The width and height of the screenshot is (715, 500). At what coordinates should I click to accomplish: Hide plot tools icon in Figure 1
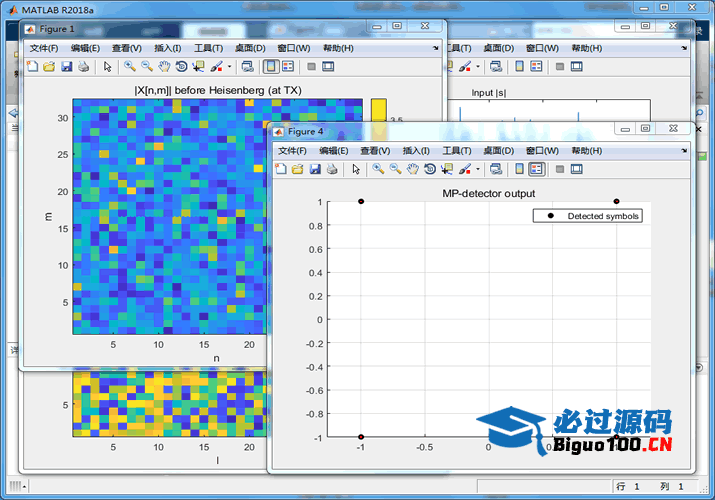point(311,67)
